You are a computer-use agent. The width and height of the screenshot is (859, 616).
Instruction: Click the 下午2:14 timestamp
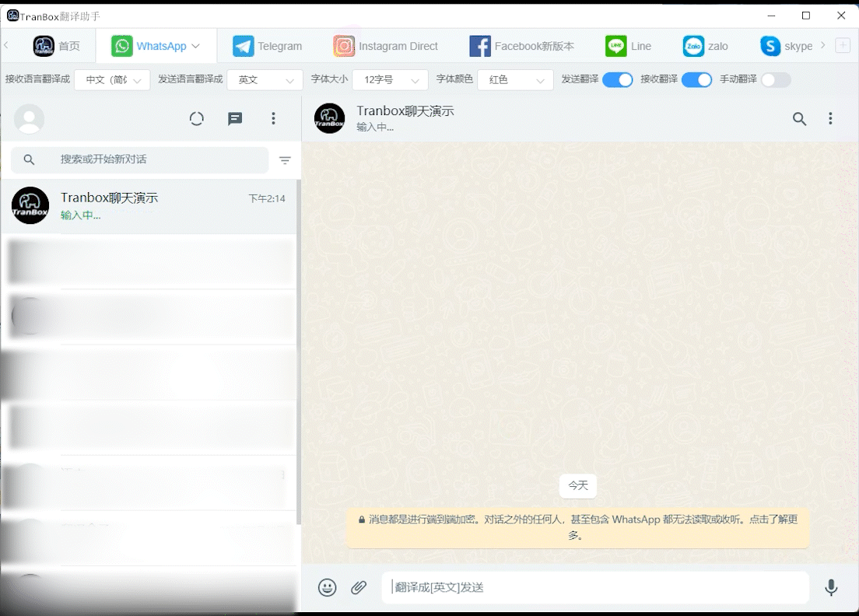click(x=267, y=199)
